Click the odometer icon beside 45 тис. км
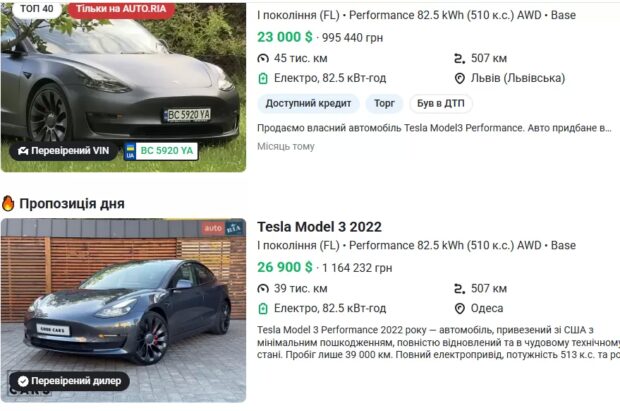This screenshot has height=411, width=620. point(263,59)
